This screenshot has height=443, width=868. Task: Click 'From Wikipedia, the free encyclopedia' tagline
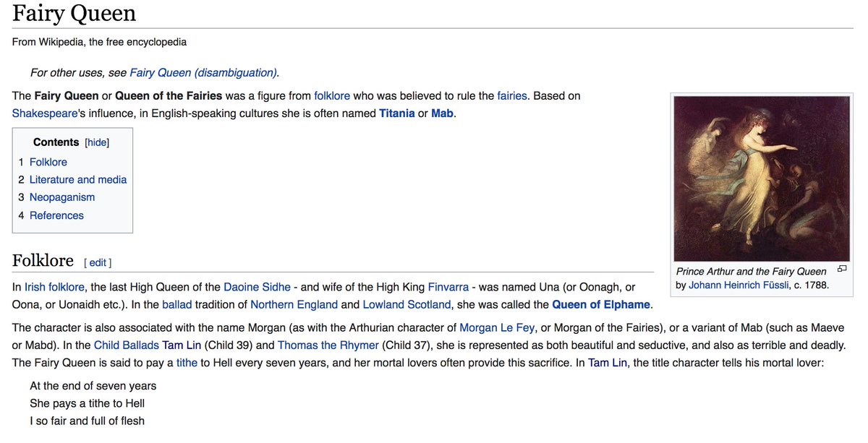coord(99,42)
